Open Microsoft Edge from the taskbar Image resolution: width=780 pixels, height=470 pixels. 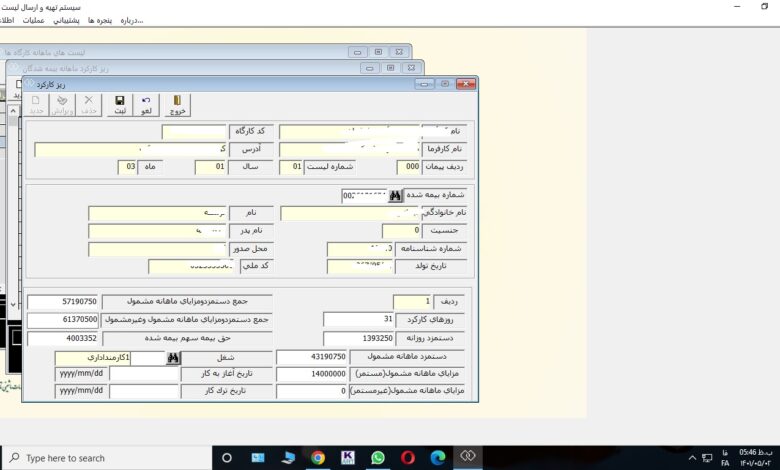coord(437,458)
